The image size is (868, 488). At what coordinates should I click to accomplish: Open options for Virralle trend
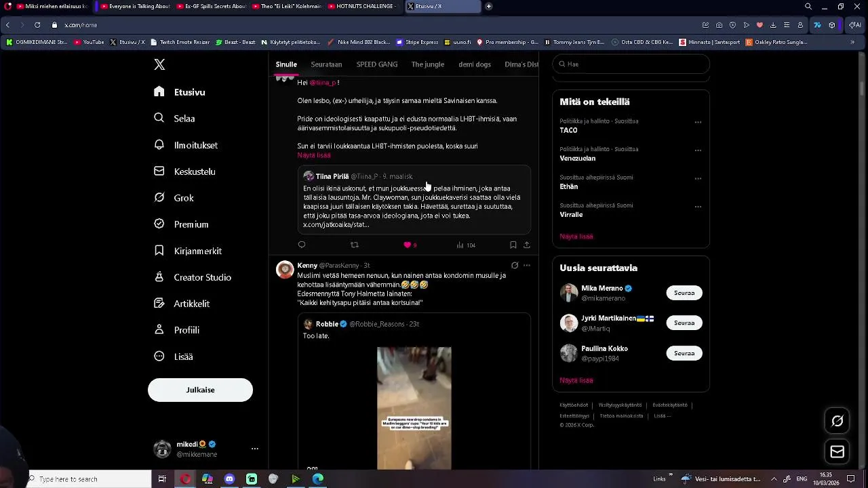[x=698, y=207]
